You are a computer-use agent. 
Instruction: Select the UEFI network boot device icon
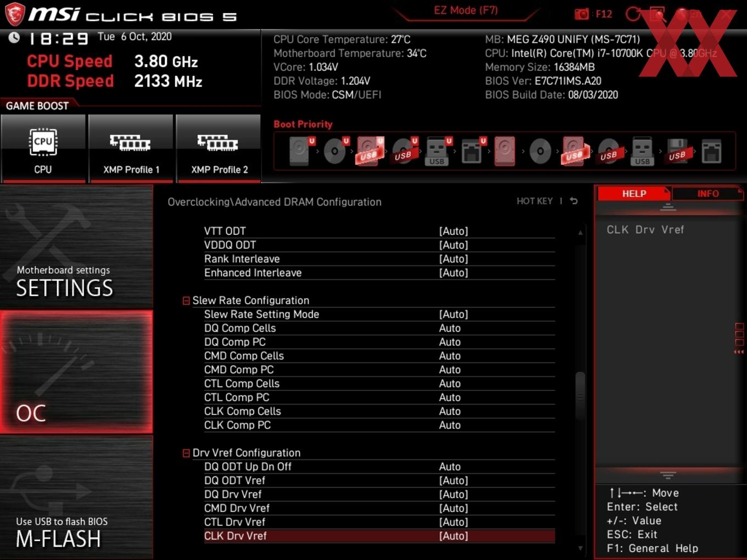coord(473,150)
